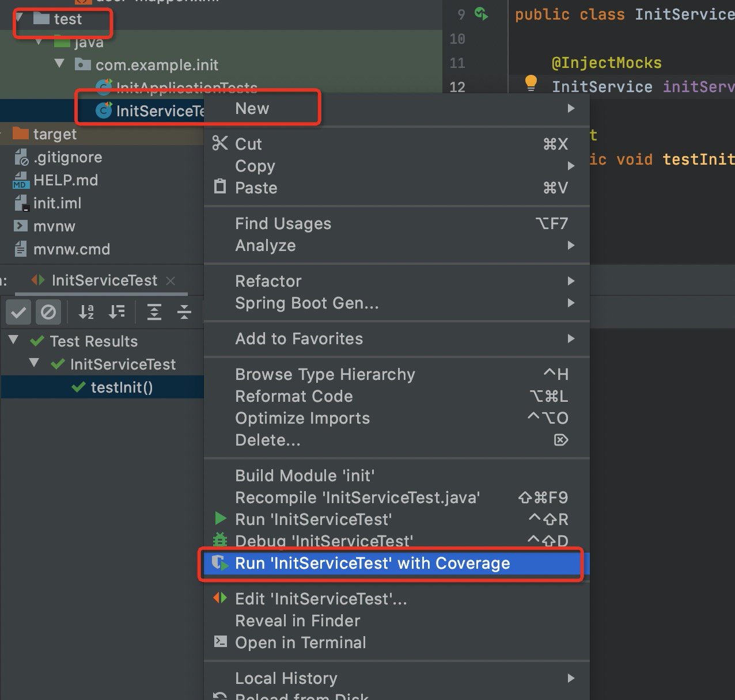
Task: Click testInit method name in editor
Action: point(698,159)
